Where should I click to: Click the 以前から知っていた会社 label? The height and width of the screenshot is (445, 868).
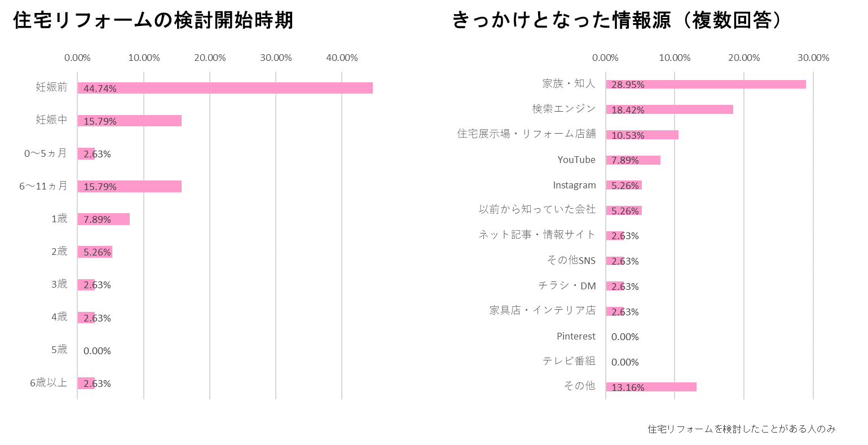pyautogui.click(x=537, y=209)
